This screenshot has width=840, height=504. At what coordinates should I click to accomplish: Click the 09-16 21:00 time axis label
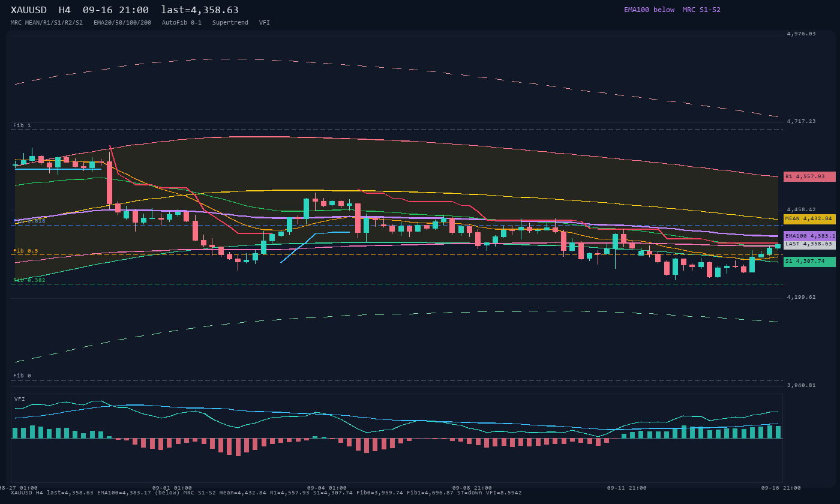coord(781,488)
